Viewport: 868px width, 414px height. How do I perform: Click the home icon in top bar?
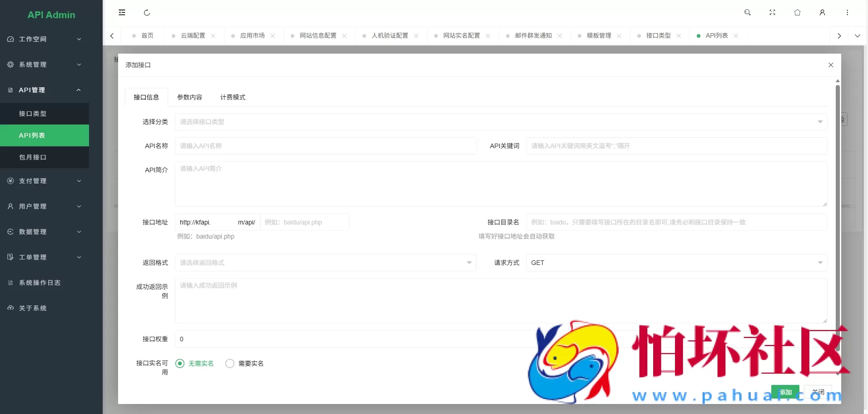798,12
